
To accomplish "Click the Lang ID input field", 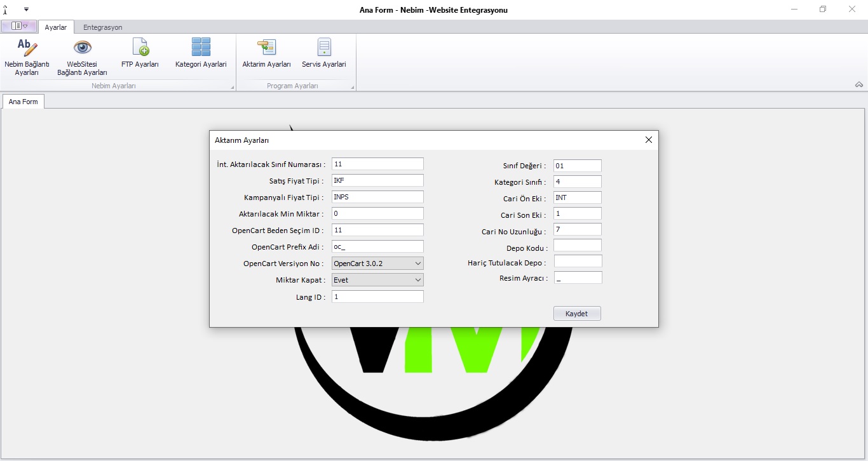I will [377, 297].
